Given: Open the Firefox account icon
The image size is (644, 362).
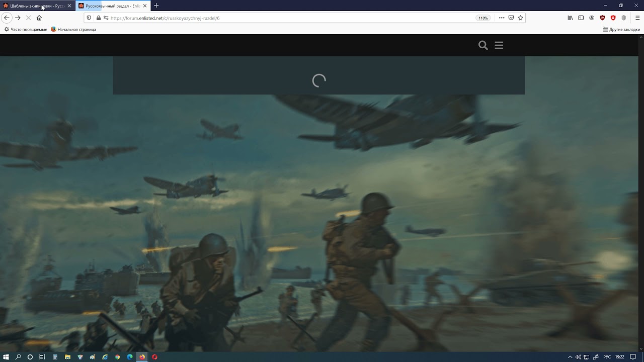Looking at the screenshot, I should 592,18.
